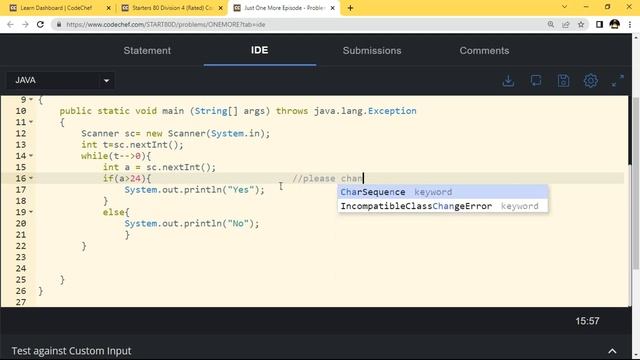
Task: Click the '//please chan' comment text
Action: click(327, 179)
